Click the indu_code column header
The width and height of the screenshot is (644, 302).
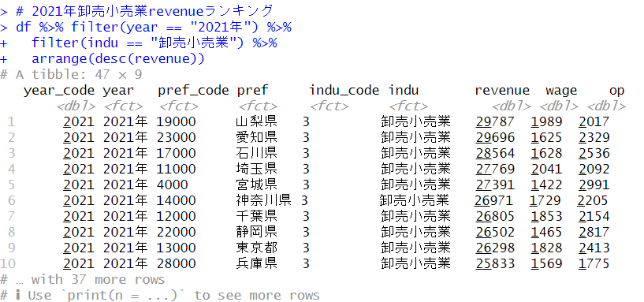coord(344,91)
